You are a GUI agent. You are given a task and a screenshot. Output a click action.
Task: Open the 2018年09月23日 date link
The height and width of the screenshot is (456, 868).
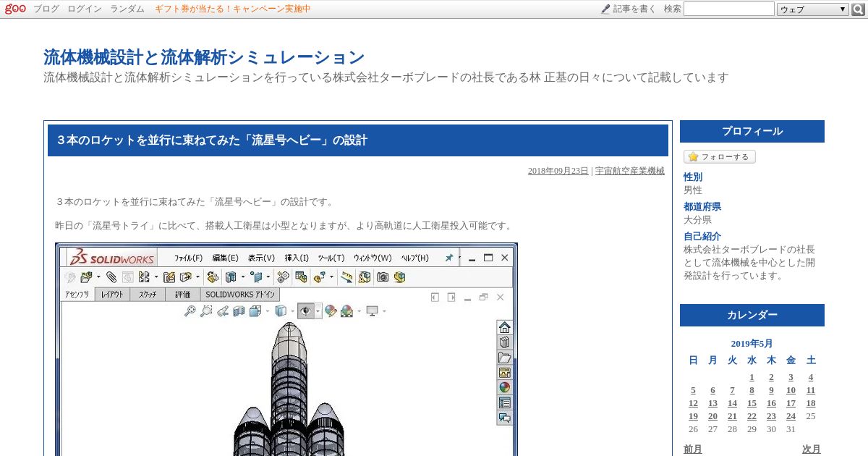pos(558,171)
